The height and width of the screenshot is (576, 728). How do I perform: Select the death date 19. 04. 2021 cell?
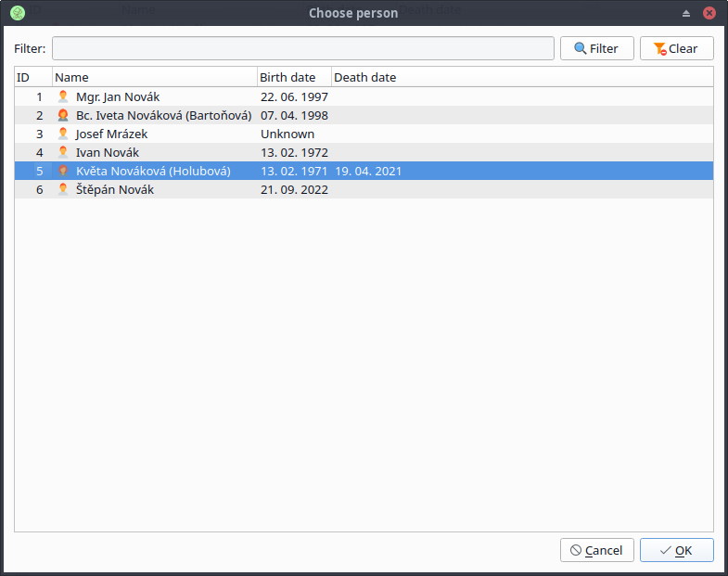368,171
